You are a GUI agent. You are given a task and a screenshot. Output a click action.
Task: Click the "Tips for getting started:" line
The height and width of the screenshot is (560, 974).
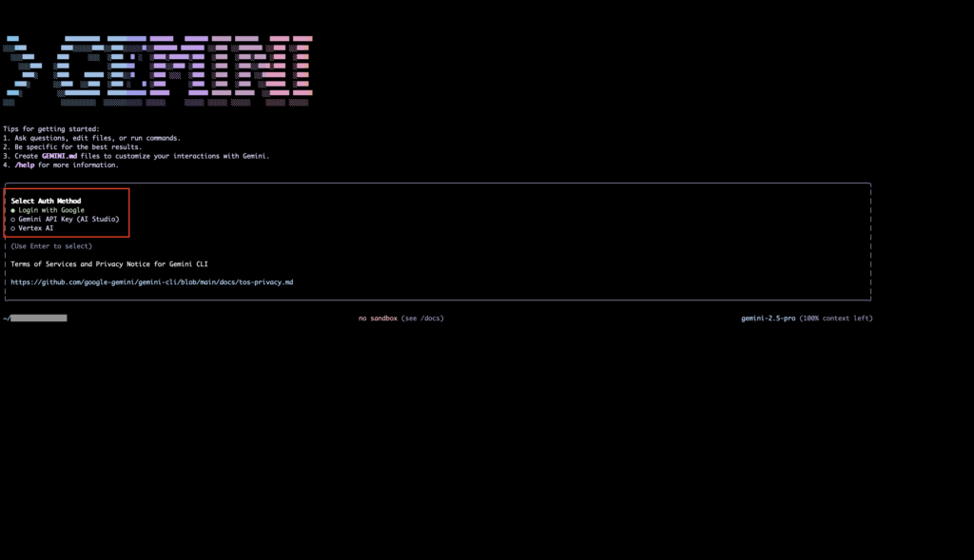(x=51, y=129)
